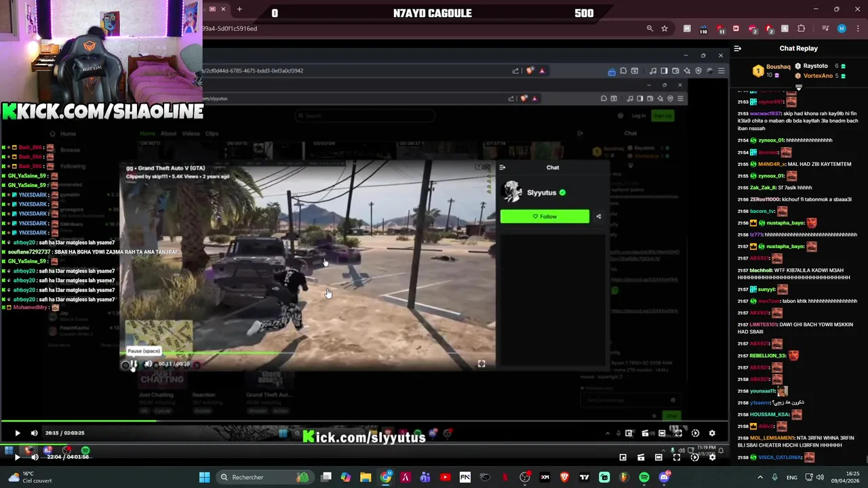Toggle theater mode in outer player

click(658, 457)
